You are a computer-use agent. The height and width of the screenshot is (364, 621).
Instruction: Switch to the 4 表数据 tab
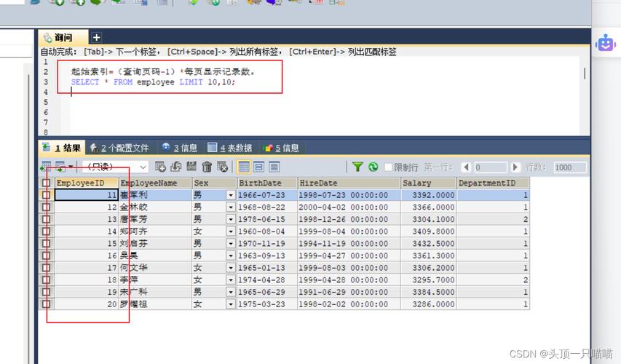coord(230,148)
